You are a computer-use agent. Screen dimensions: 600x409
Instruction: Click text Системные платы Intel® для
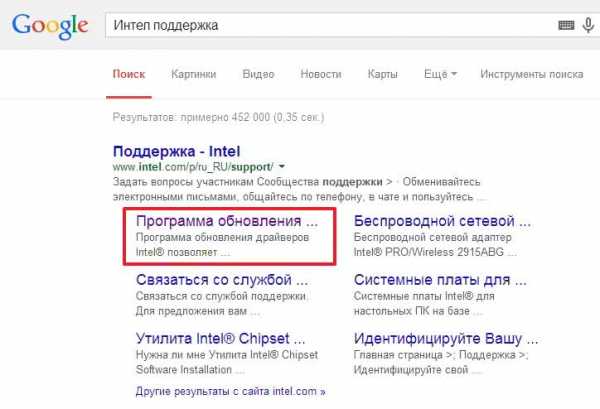(x=424, y=296)
